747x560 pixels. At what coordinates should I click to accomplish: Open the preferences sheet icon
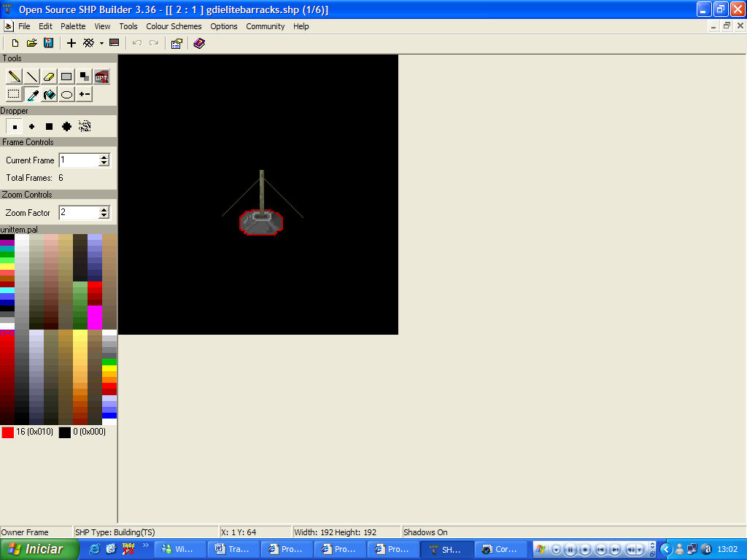coord(177,44)
